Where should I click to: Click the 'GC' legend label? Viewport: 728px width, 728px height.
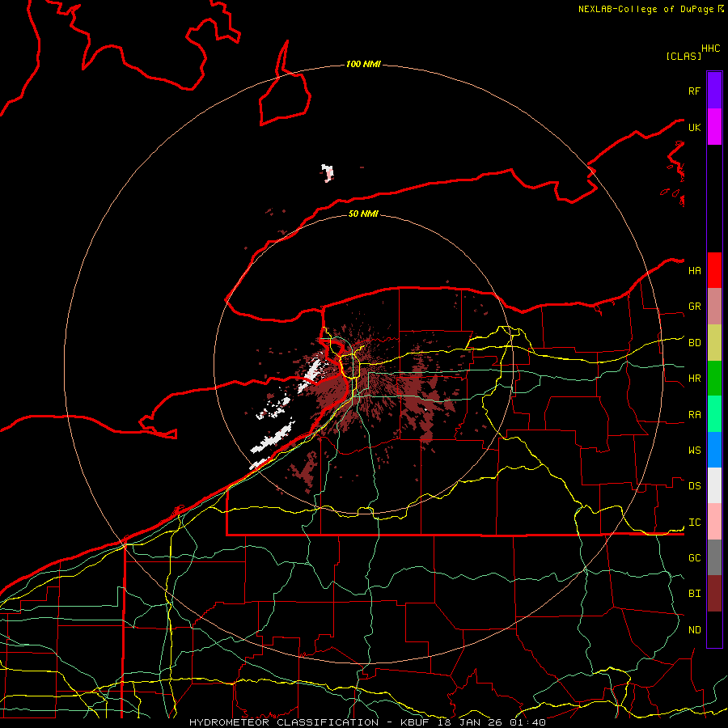[x=694, y=558]
